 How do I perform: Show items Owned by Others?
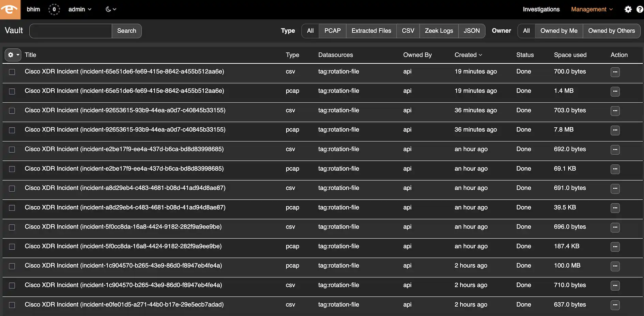(612, 31)
